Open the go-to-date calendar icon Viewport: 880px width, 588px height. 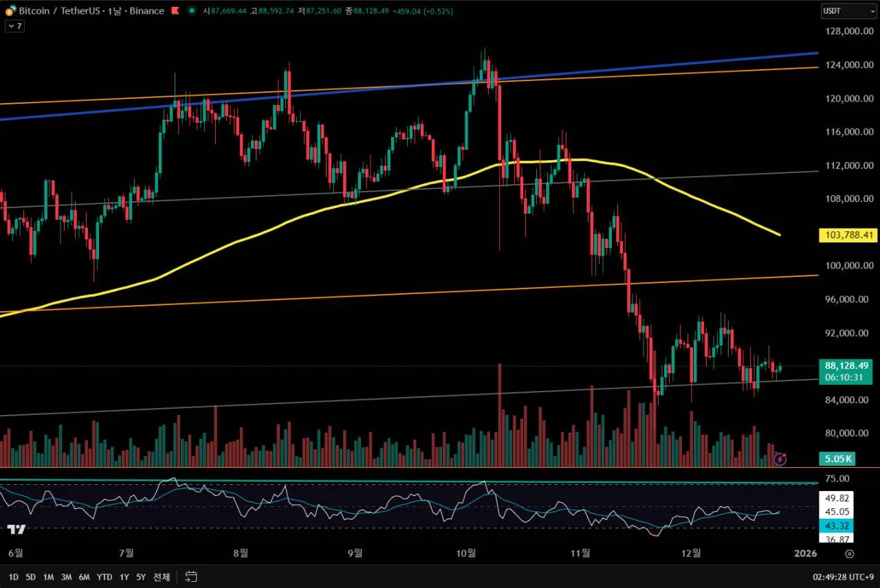(x=191, y=576)
